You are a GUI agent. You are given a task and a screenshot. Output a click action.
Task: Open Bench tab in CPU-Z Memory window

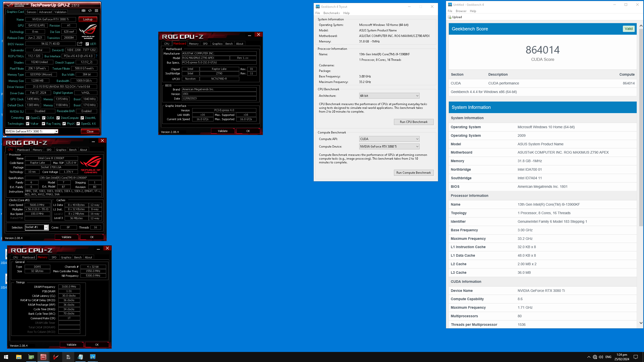coord(78,257)
